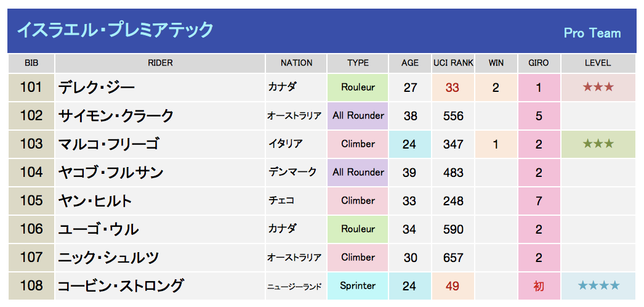Select rider サイモン・クラーク
Viewport: 644px width, 307px height.
[x=116, y=116]
